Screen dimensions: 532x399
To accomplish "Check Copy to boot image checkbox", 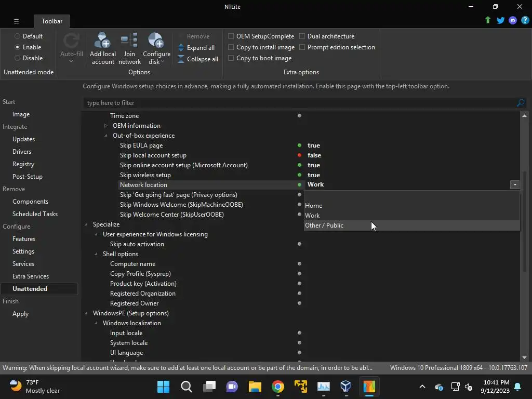I will point(231,58).
